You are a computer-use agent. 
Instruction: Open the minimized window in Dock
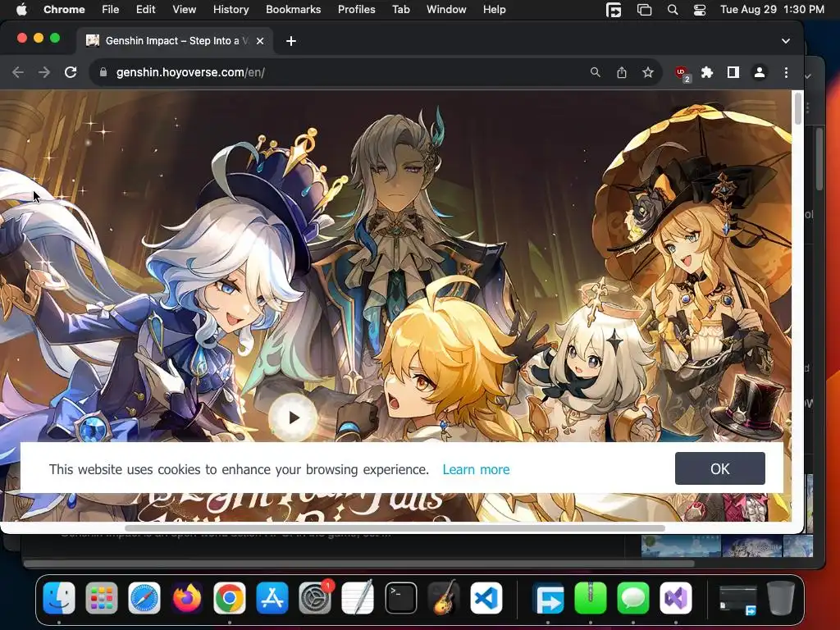pyautogui.click(x=737, y=599)
